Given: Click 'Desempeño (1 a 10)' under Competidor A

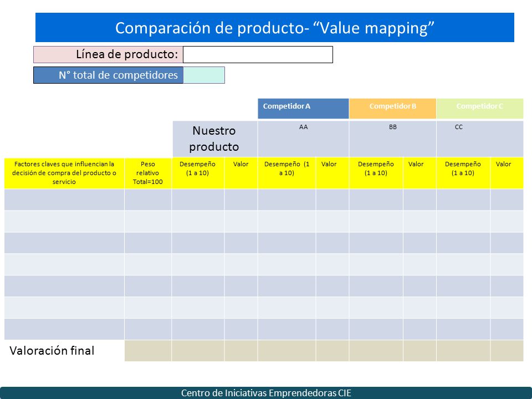Looking at the screenshot, I should (x=287, y=173).
